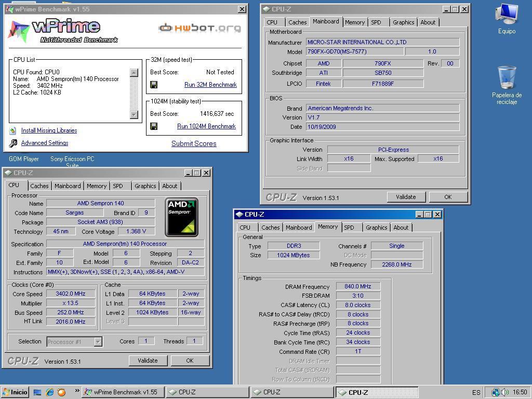Click the Advanced Settings wrench icon
Screen dimensions: 532x399
[13, 143]
